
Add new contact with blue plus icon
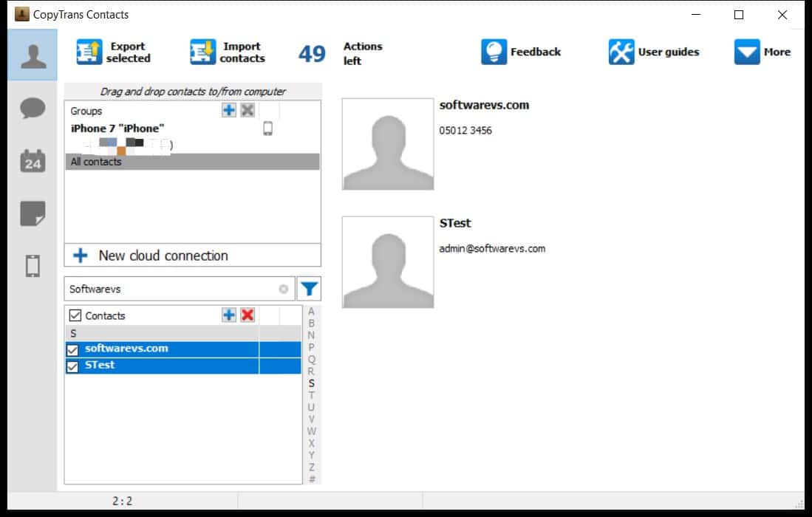click(229, 315)
